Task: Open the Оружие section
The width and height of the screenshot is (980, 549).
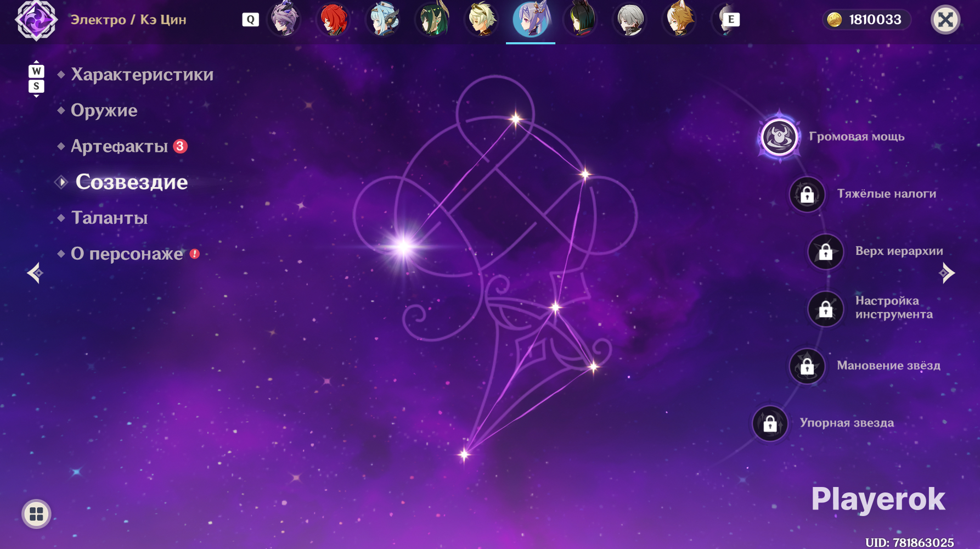Action: pyautogui.click(x=104, y=110)
